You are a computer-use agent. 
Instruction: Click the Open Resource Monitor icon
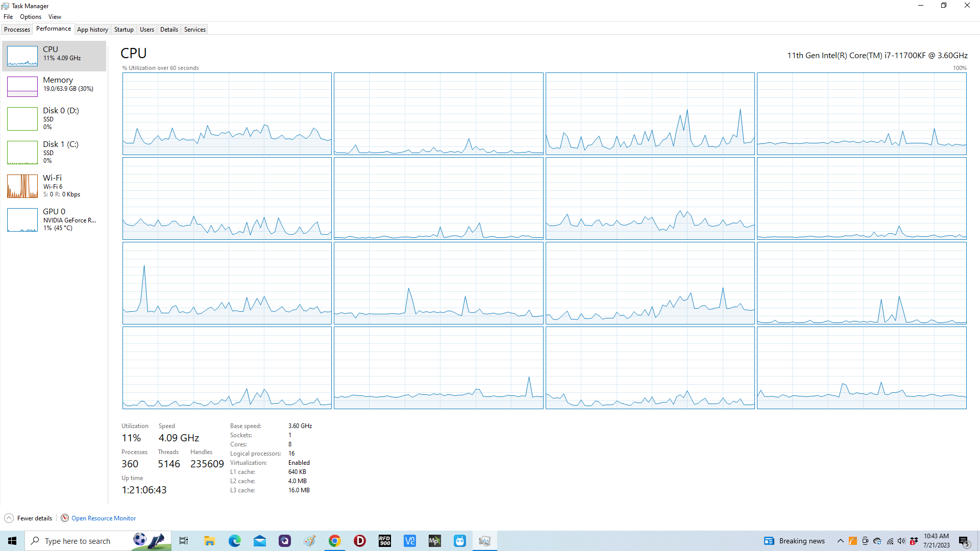coord(65,518)
